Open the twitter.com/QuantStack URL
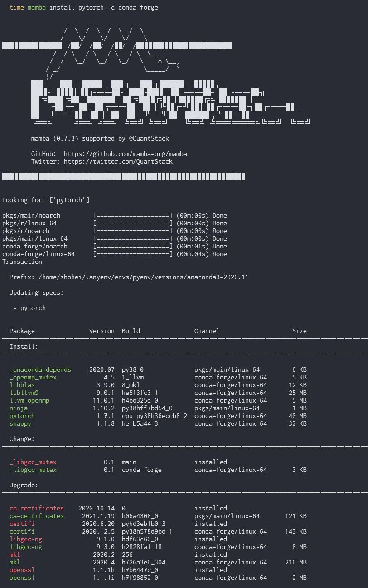 coord(118,161)
